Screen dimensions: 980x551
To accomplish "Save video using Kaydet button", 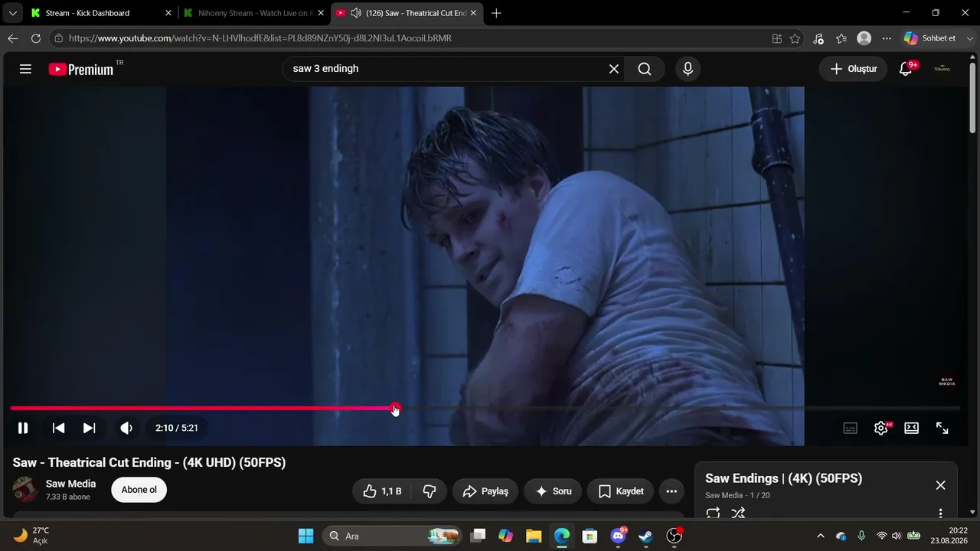I will pos(620,491).
